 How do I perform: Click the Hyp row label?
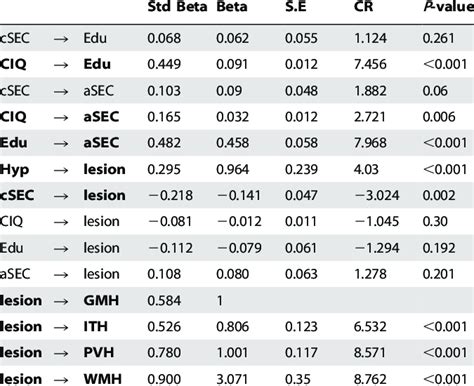(x=14, y=170)
